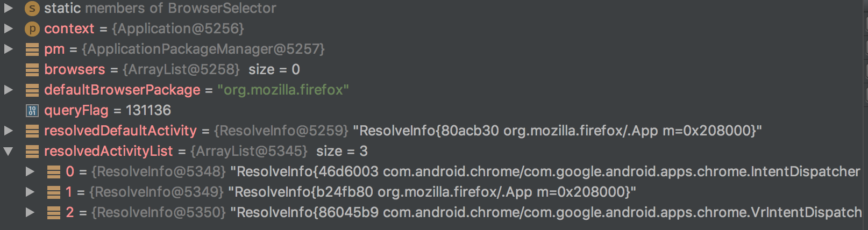Image resolution: width=868 pixels, height=230 pixels.
Task: Click the defaultBrowserPackage field icon
Action: point(32,90)
